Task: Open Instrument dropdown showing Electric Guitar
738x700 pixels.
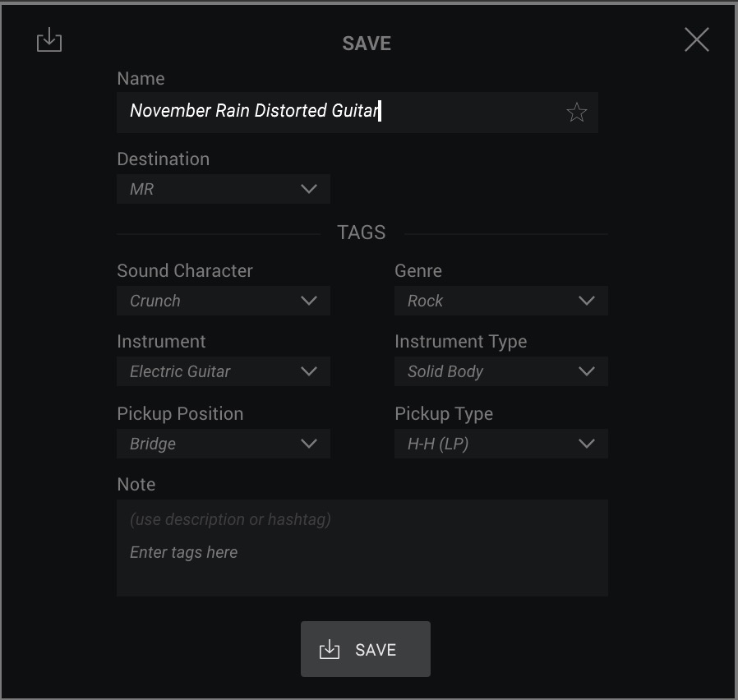Action: coord(223,371)
